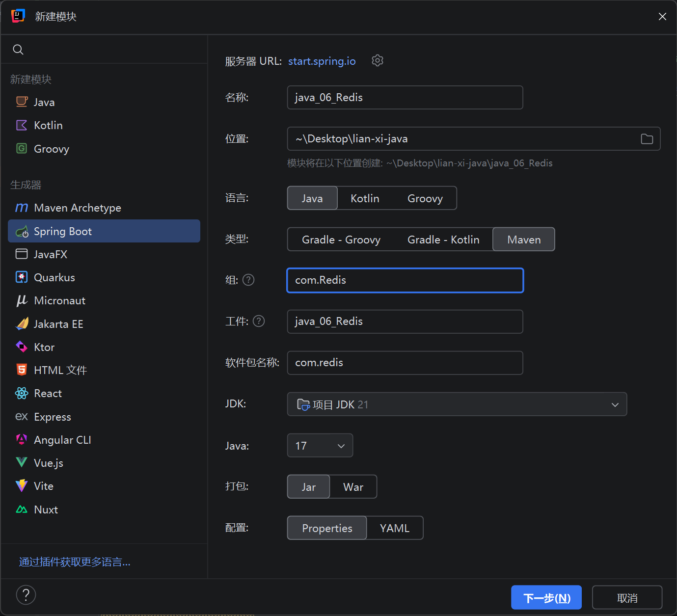The height and width of the screenshot is (616, 677).
Task: Set type to Gradle - Kotlin
Action: [x=443, y=240]
